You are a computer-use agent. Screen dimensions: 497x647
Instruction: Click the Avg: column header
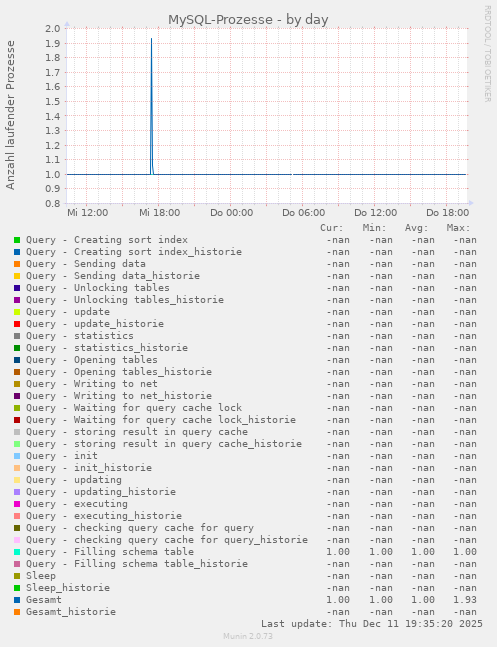417,228
